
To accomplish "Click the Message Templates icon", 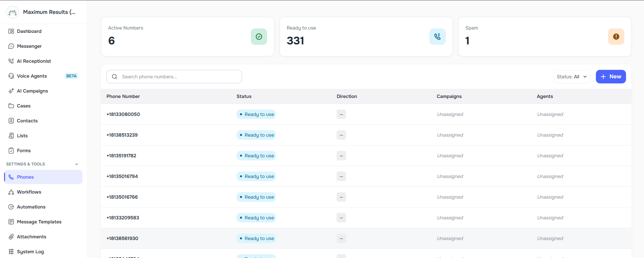I will pyautogui.click(x=11, y=222).
